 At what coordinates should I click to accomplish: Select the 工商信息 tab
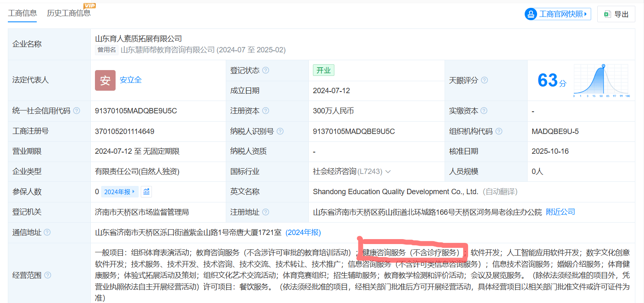22,13
